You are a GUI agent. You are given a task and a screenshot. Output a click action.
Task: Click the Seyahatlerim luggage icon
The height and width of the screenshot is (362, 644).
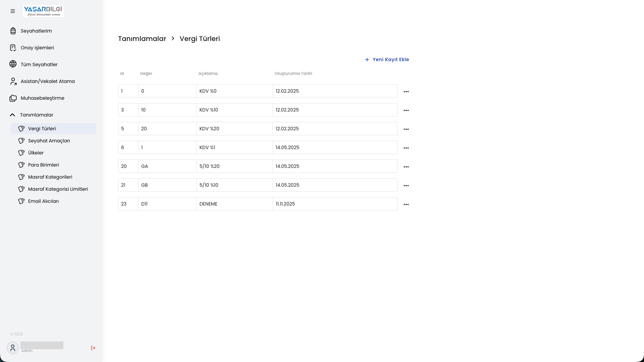13,31
